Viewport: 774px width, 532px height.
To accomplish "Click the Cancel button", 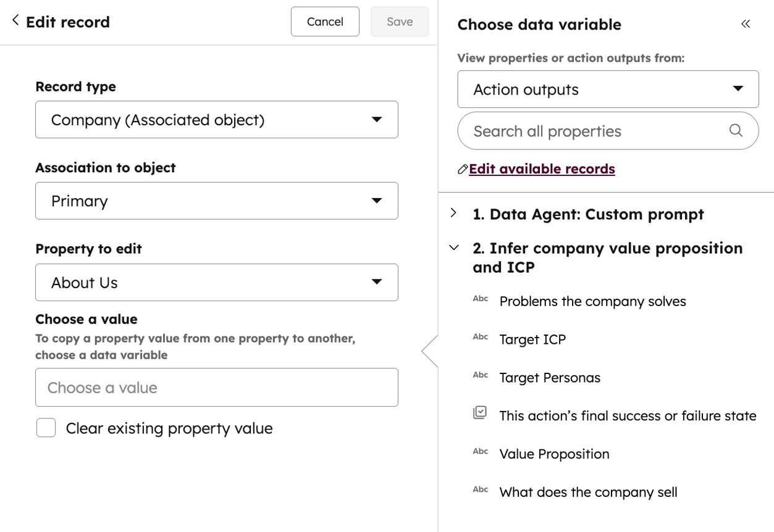I will 324,21.
